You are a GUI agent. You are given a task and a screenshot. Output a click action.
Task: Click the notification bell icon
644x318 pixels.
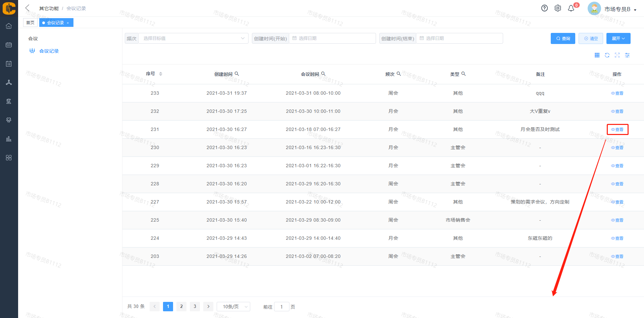point(571,8)
